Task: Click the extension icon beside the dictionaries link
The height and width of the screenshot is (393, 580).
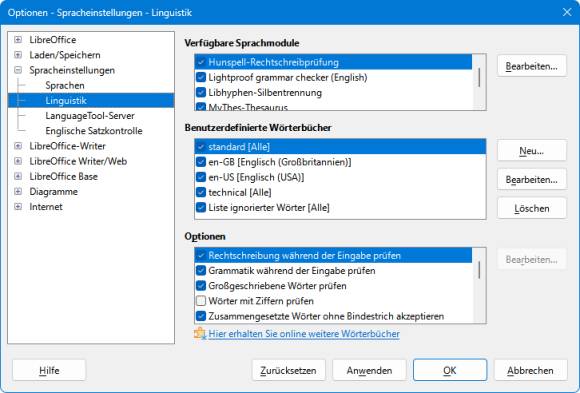Action: (199, 333)
